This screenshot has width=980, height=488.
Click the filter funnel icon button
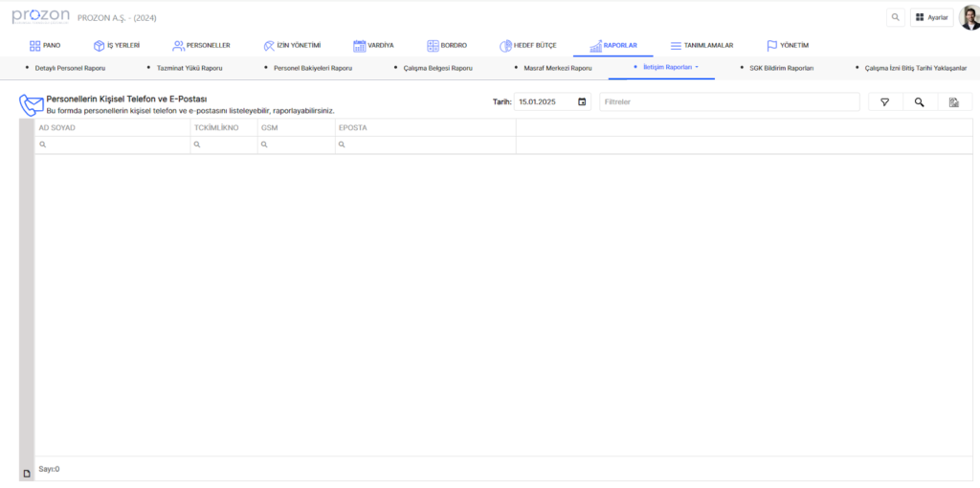pos(885,102)
